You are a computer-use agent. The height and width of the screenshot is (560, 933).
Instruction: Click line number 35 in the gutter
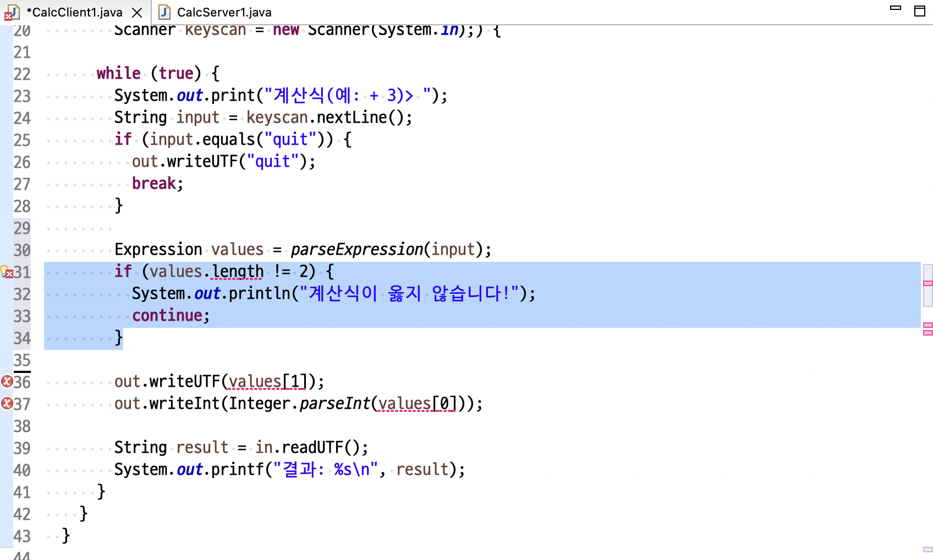tap(22, 360)
